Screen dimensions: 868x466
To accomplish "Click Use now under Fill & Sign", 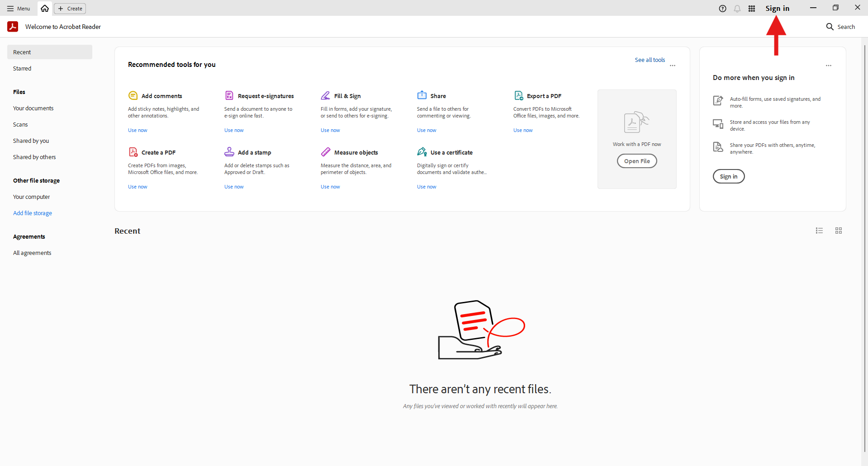I will [x=330, y=130].
